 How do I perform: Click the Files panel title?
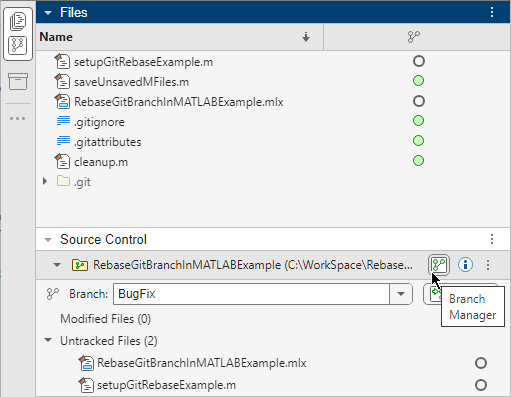point(74,12)
